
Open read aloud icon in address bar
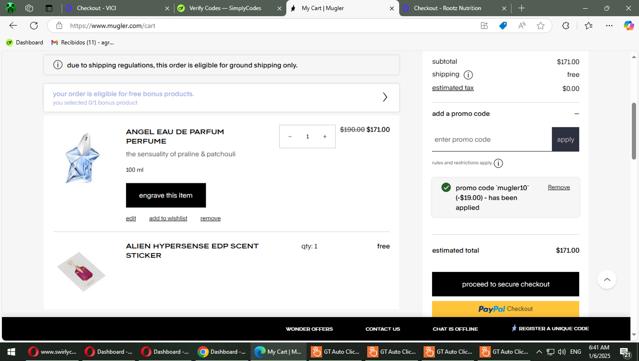point(522,26)
